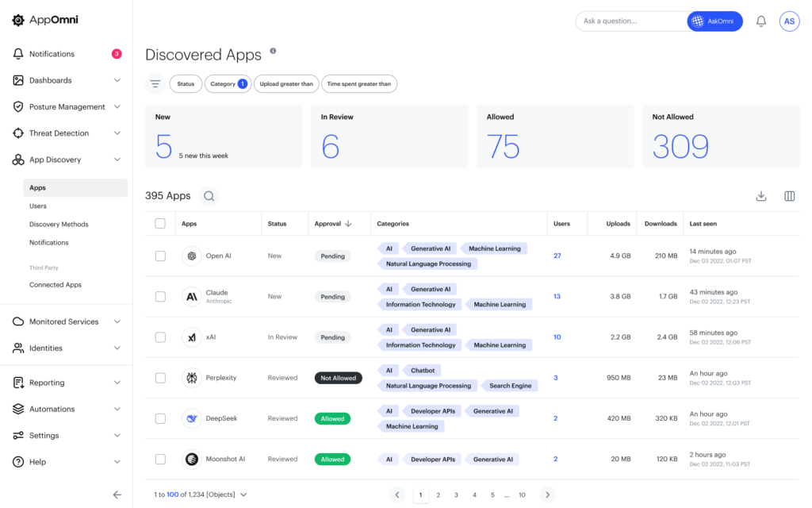Open the column layout icon
The width and height of the screenshot is (812, 508).
789,196
